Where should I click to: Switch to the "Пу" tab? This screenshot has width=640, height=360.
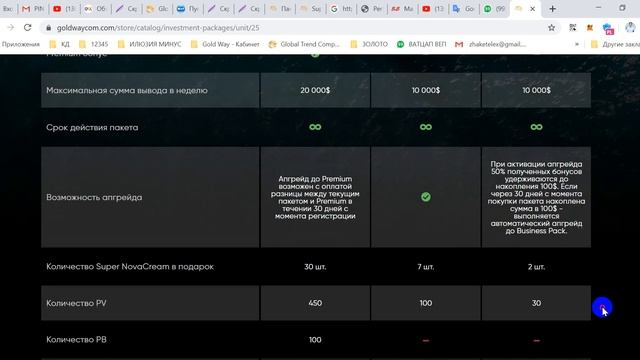(x=188, y=9)
